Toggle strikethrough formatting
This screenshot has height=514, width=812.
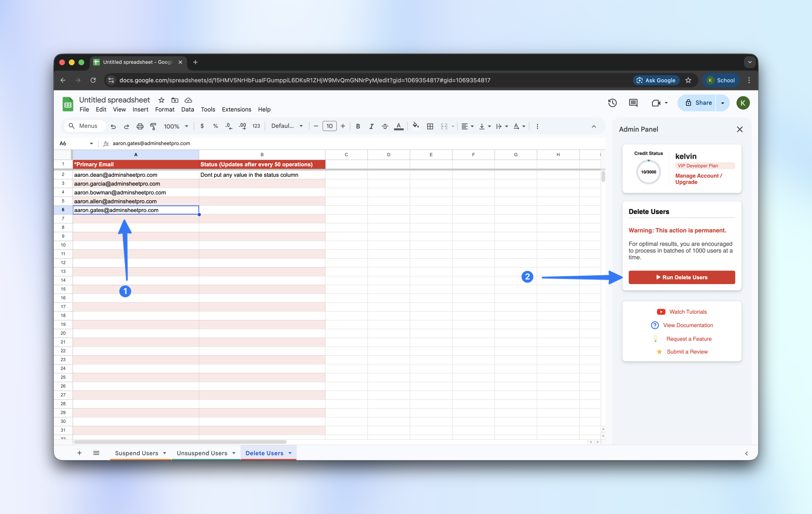coord(385,126)
